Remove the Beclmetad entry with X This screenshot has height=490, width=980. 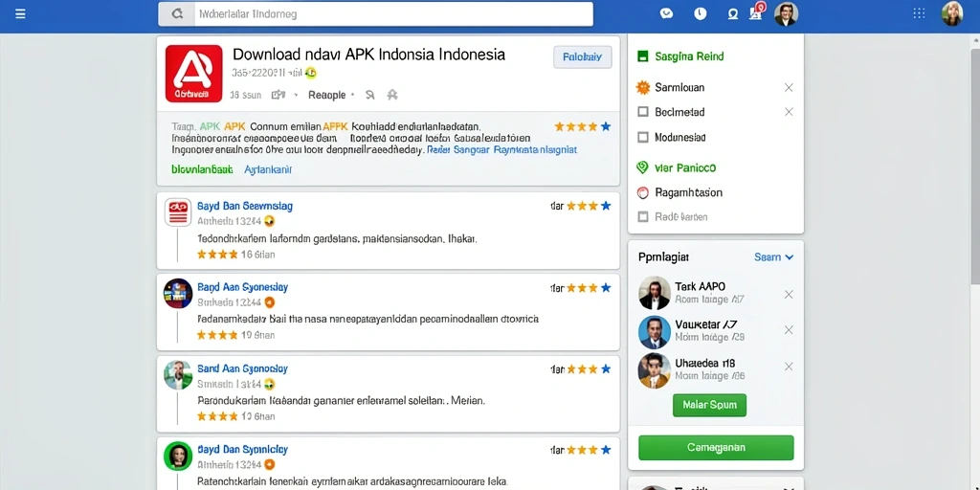789,112
